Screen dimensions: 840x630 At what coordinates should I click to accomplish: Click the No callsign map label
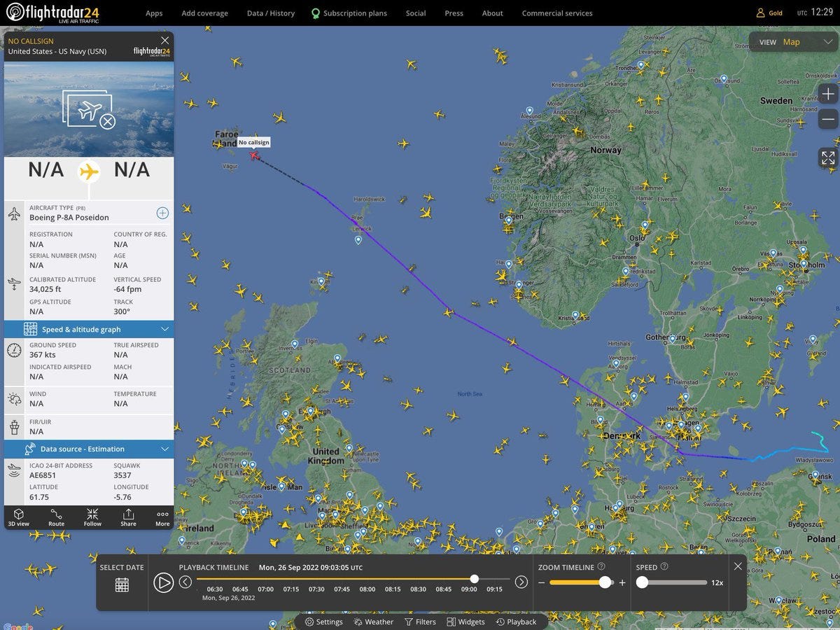pos(253,142)
